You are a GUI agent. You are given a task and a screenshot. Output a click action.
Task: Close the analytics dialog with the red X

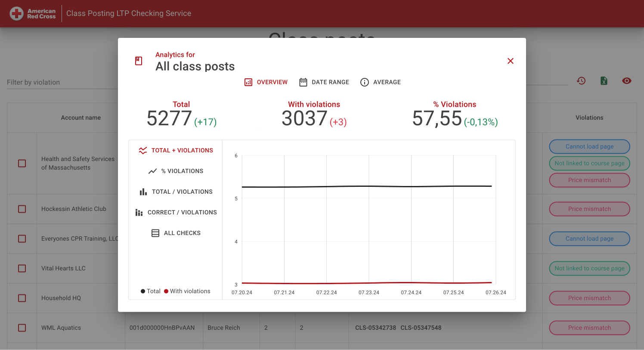pyautogui.click(x=511, y=61)
